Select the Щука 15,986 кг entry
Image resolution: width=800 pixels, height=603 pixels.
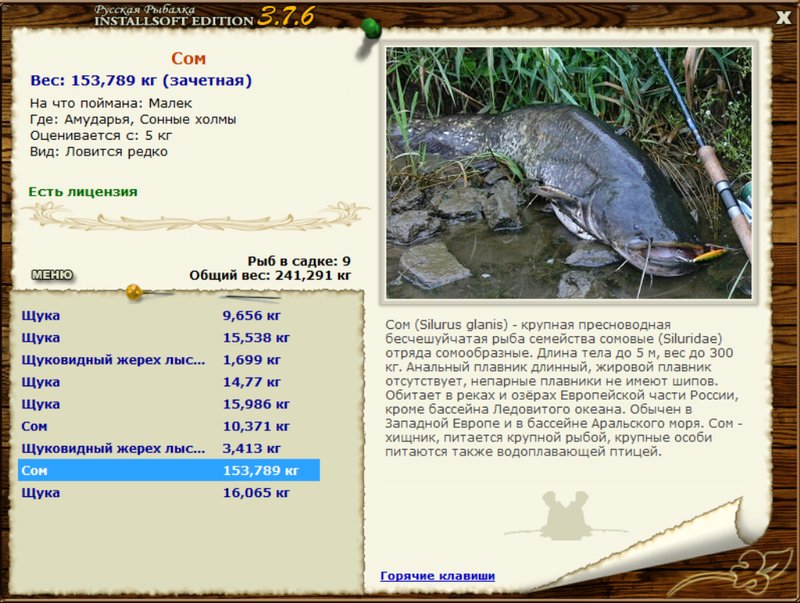[169, 404]
